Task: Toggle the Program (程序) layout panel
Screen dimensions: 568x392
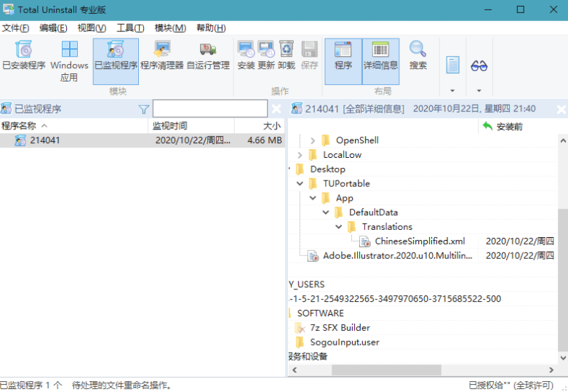Action: pyautogui.click(x=343, y=61)
